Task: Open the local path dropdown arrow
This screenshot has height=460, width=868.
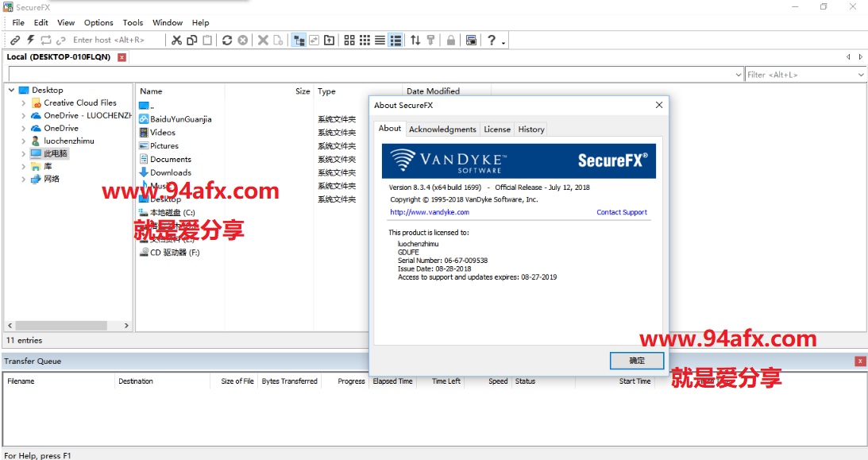Action: point(739,75)
